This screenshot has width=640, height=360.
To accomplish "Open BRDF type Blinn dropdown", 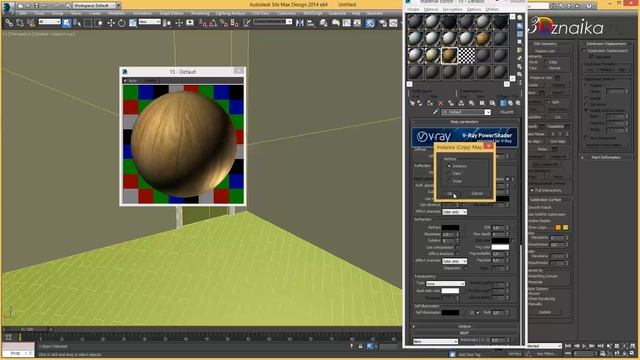I will tap(435, 341).
